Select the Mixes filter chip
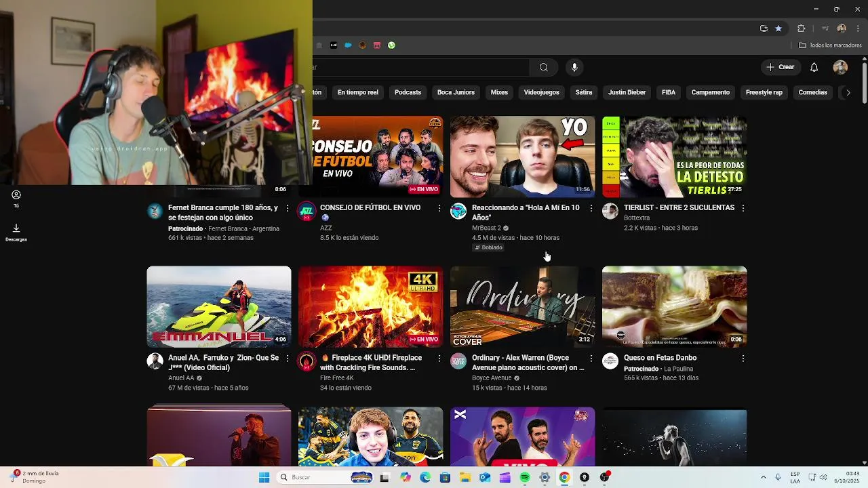Screen dimensions: 868x488 tap(499, 92)
